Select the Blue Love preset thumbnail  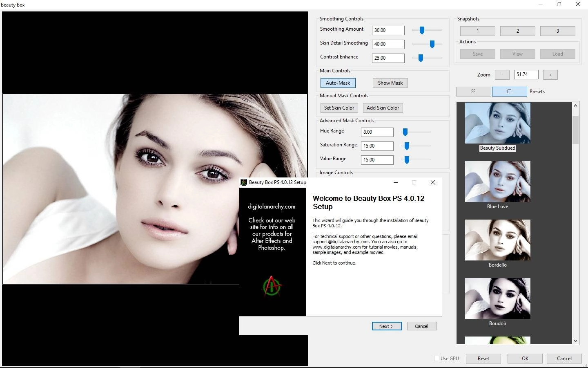[497, 182]
